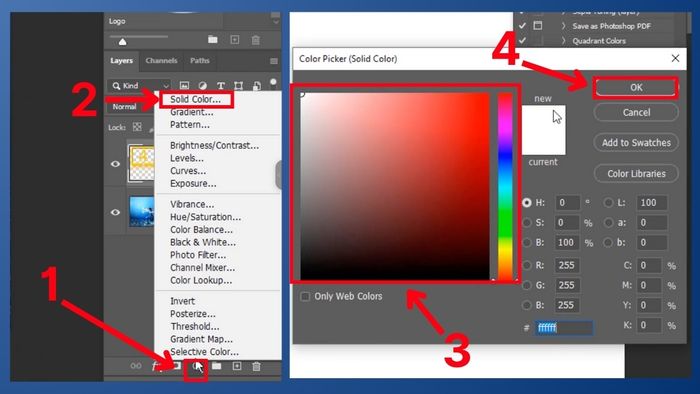Click the new fill or adjustment layer icon

(x=197, y=366)
